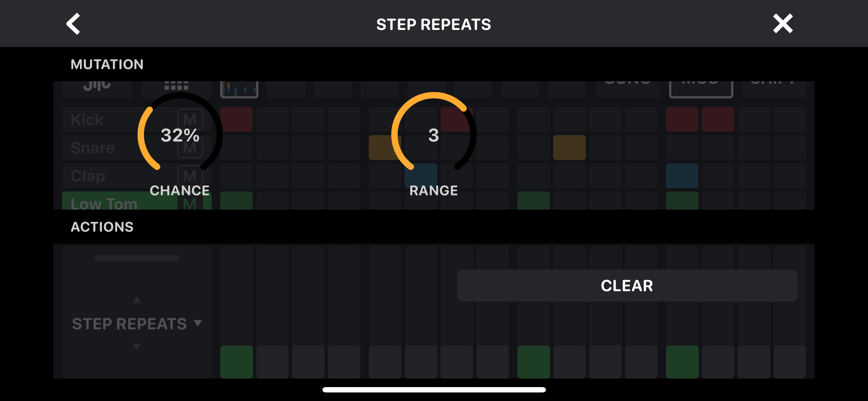
Task: Choose the Low Tom track
Action: 104,203
